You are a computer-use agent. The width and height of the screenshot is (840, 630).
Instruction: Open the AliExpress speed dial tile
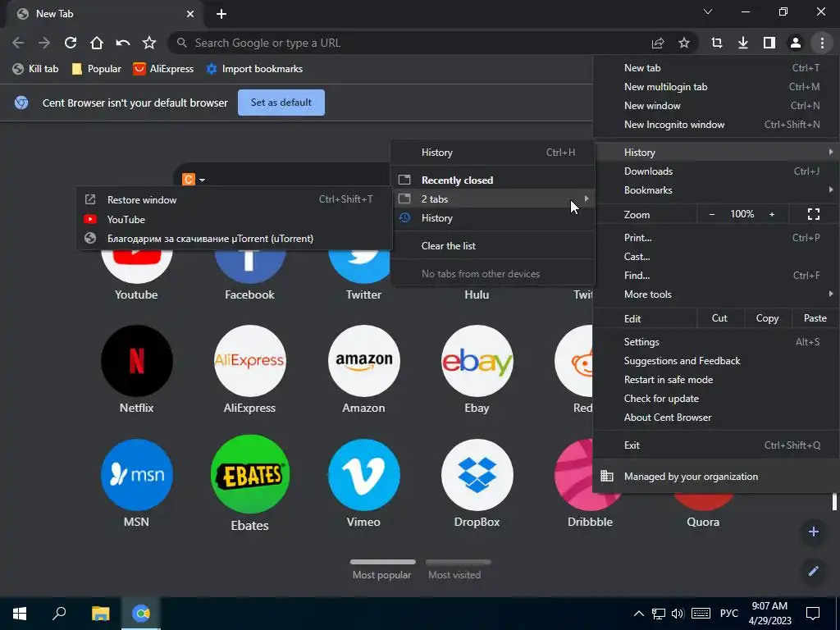coord(249,370)
